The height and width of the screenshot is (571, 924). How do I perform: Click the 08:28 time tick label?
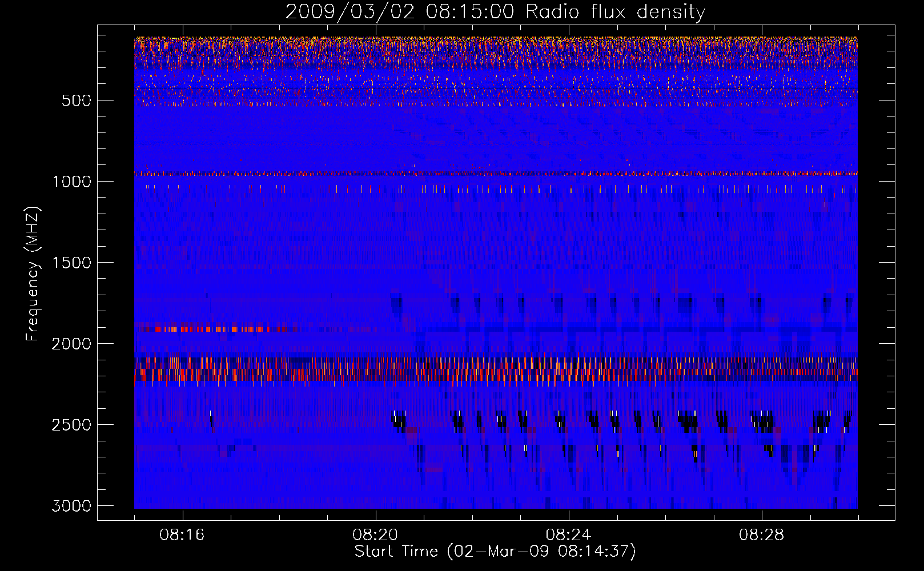coord(762,535)
